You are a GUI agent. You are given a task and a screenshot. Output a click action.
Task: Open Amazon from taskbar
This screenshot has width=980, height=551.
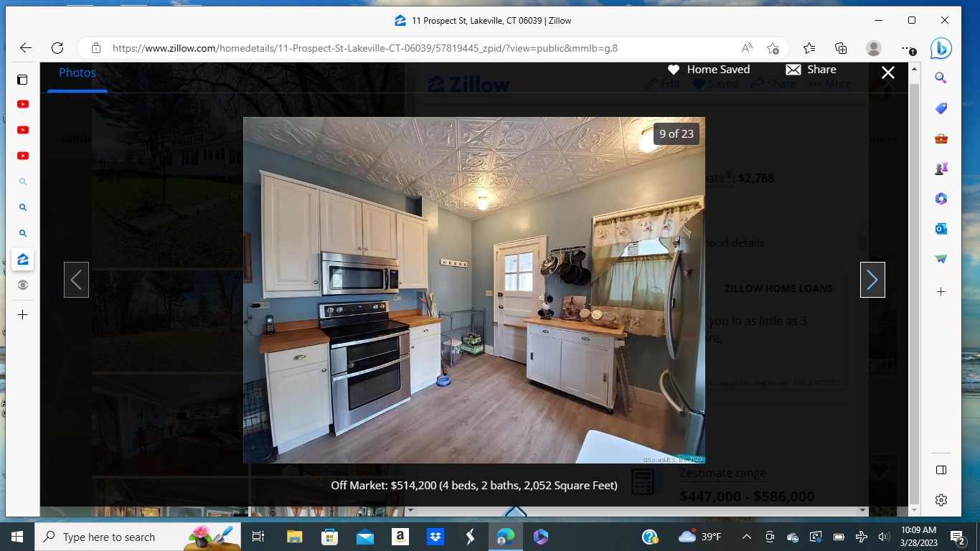(x=400, y=537)
